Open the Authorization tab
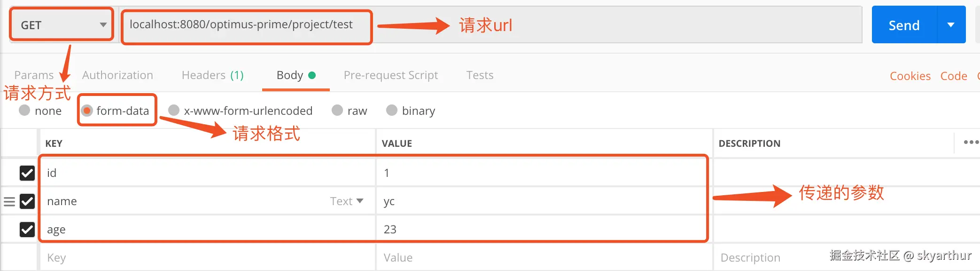The image size is (980, 271). point(117,75)
